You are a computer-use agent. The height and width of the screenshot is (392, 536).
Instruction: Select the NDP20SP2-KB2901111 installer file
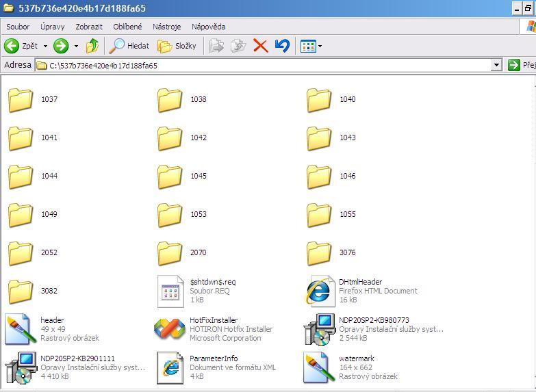(x=21, y=367)
